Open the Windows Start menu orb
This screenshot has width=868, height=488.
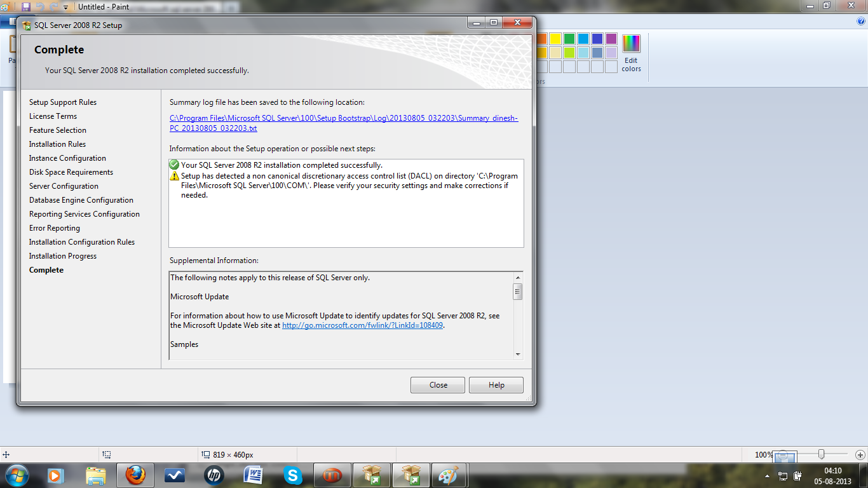tap(17, 475)
